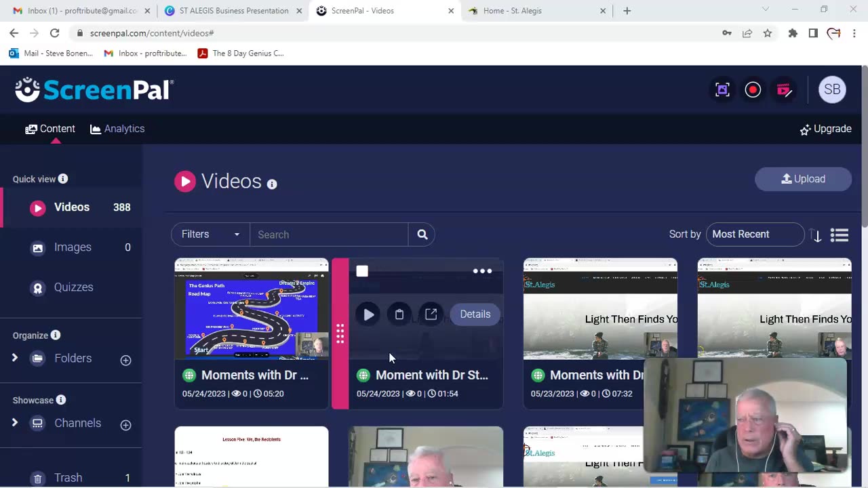Click the clipboard copy icon on hovered video
This screenshot has width=868, height=488.
399,314
